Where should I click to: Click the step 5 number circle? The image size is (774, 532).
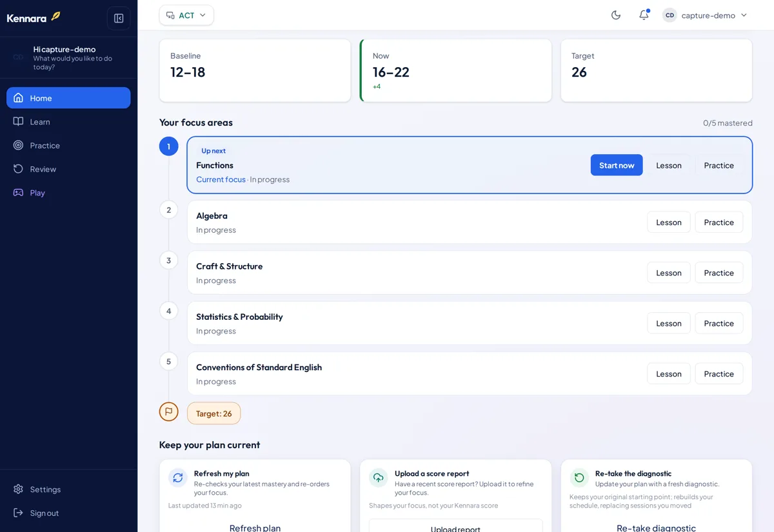(x=169, y=361)
